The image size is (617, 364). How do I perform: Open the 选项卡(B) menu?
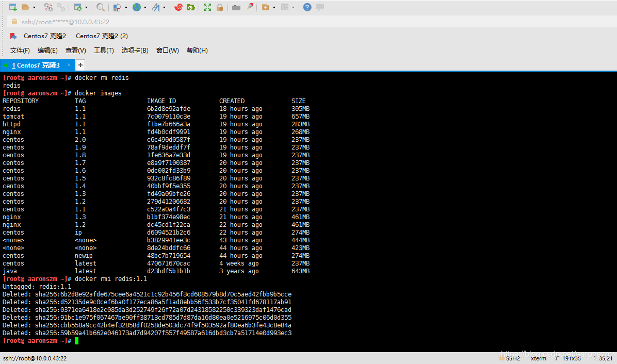[x=135, y=51]
